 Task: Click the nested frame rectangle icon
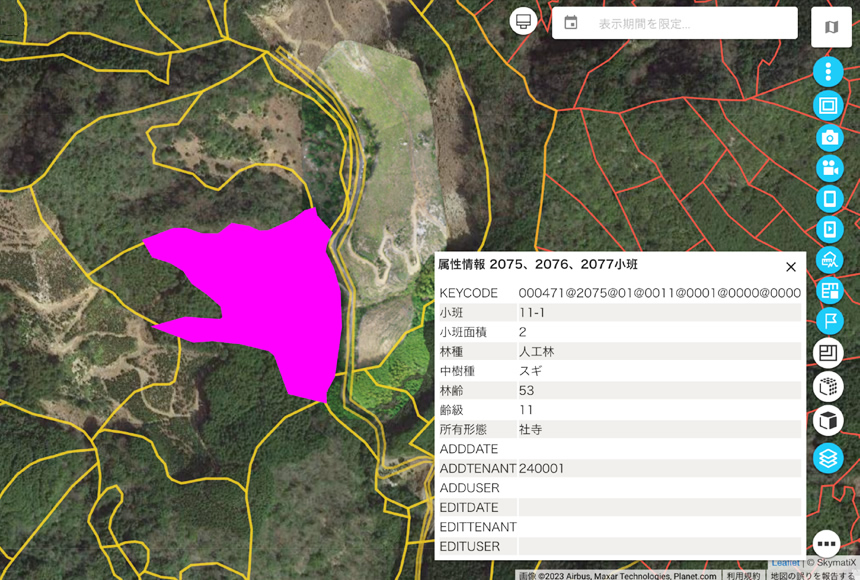828,105
